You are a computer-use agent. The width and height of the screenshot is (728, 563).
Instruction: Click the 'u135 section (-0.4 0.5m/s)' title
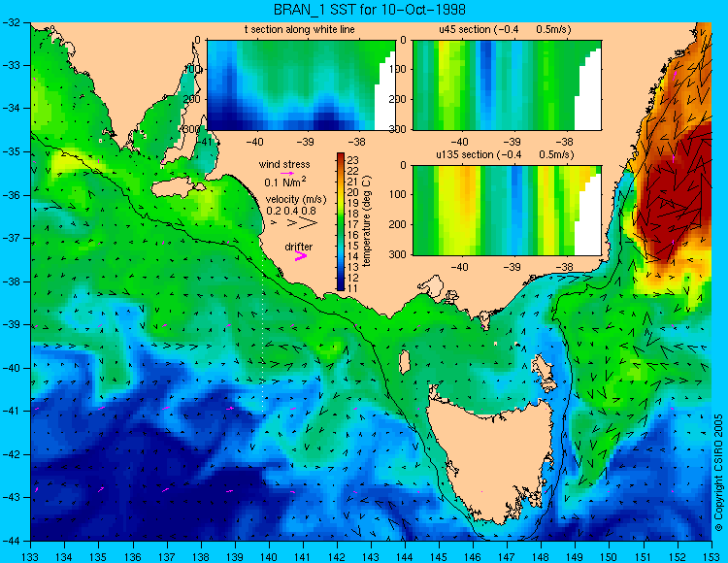tap(505, 154)
